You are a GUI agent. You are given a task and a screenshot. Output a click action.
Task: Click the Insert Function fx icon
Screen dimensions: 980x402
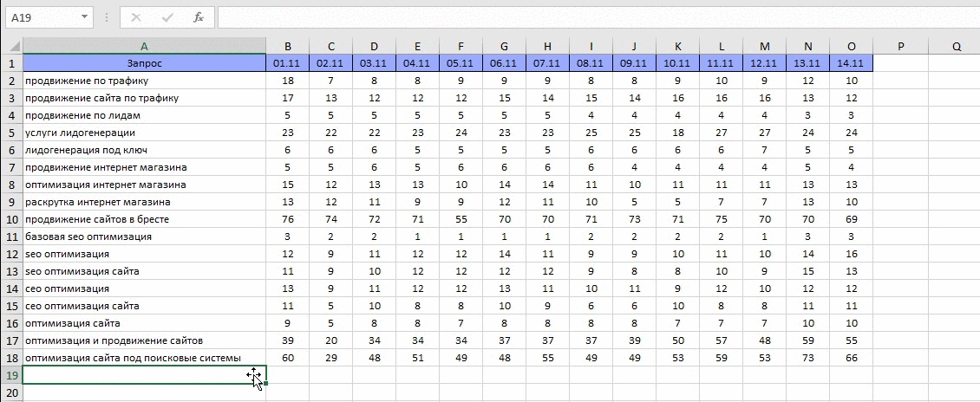point(198,17)
